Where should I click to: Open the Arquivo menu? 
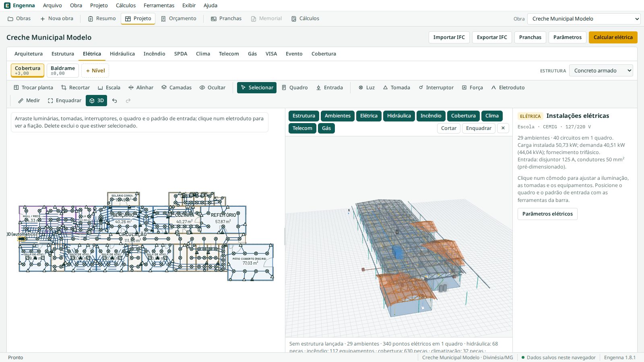coord(52,6)
